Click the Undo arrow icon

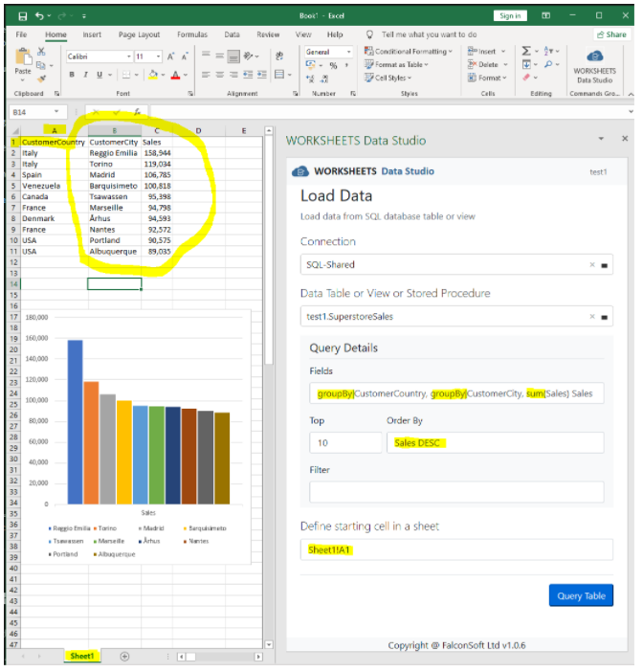click(x=39, y=16)
